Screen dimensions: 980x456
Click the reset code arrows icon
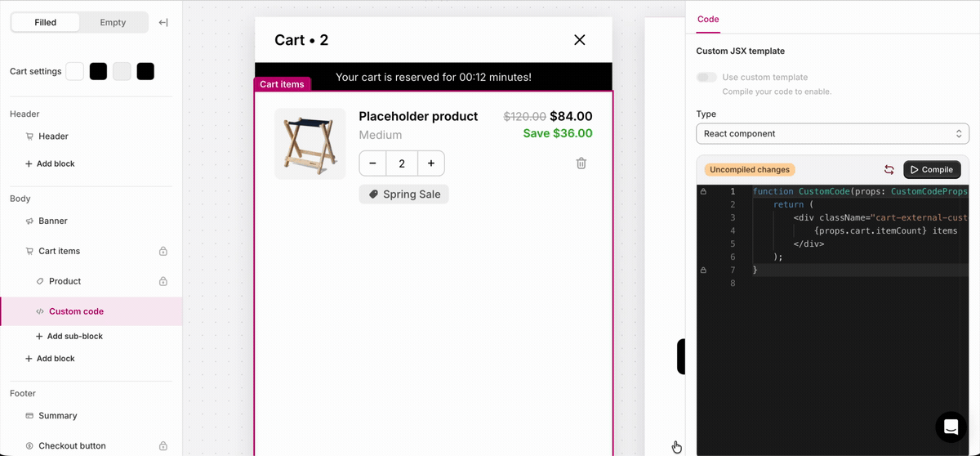889,170
